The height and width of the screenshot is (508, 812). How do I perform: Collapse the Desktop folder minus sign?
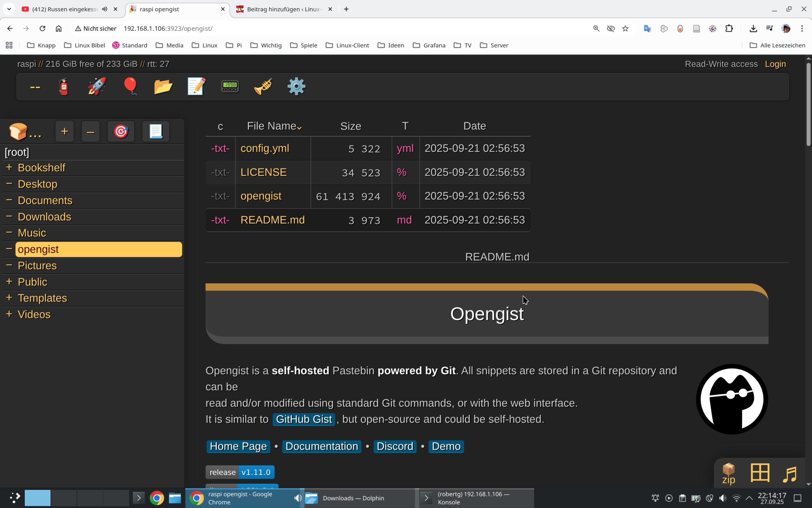tap(9, 184)
